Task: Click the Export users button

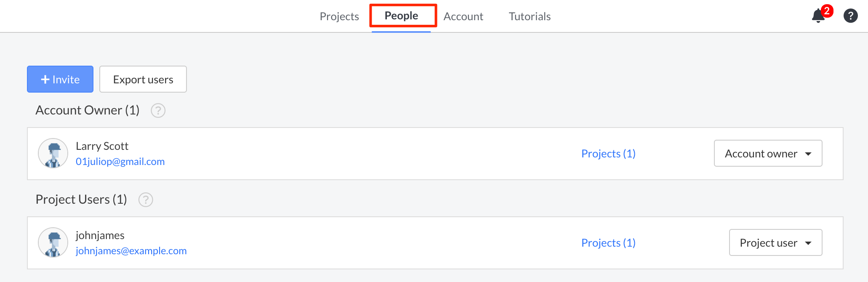Action: pyautogui.click(x=143, y=80)
